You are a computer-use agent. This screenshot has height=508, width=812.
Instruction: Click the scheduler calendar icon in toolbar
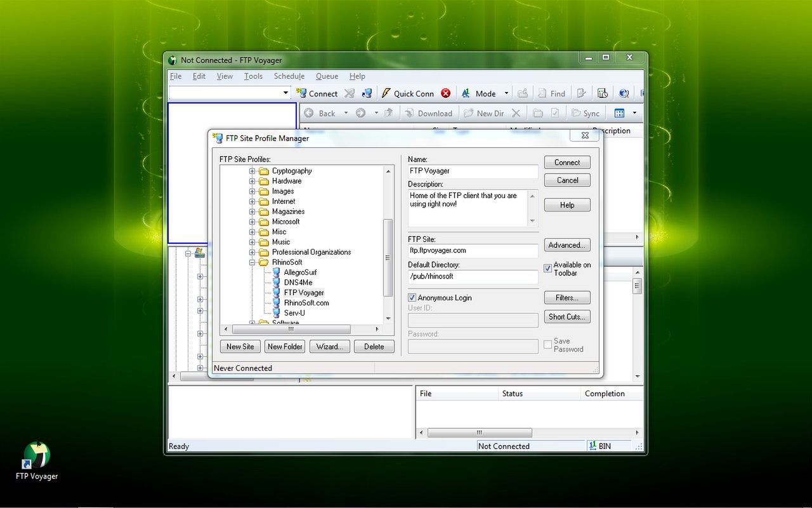pyautogui.click(x=603, y=93)
